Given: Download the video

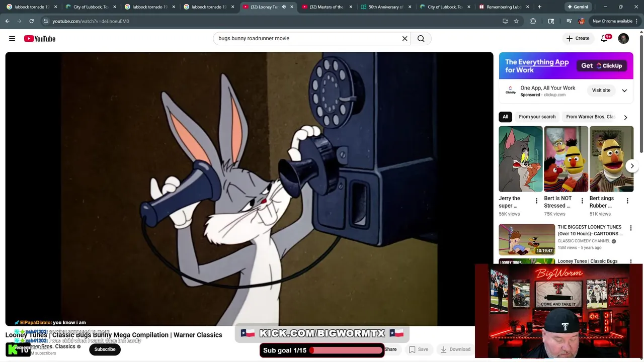Looking at the screenshot, I should click(455, 349).
